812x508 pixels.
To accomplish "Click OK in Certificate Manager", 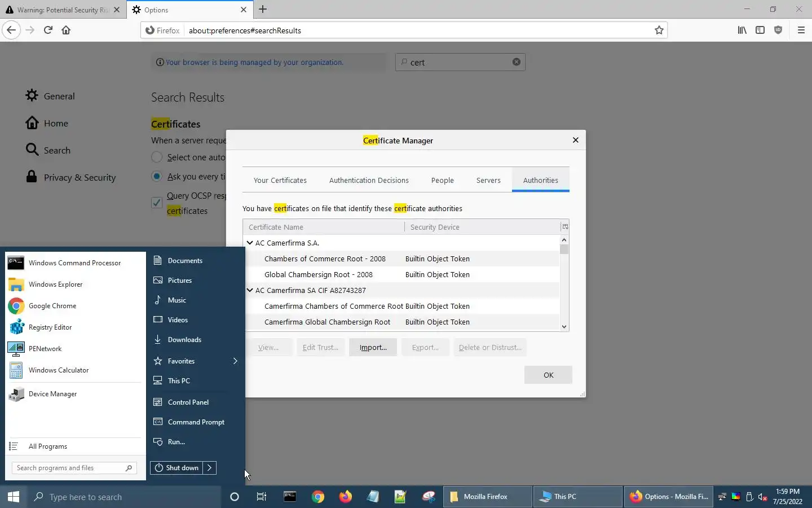I will point(548,375).
